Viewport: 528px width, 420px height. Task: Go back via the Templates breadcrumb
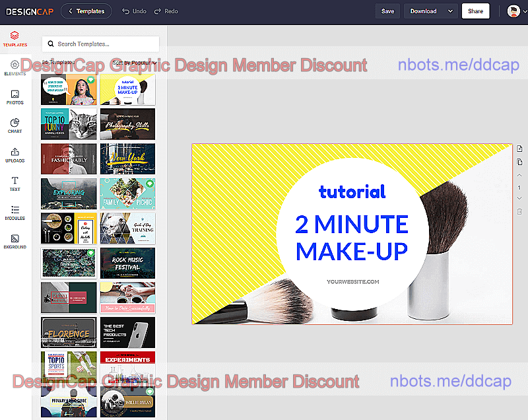[x=86, y=11]
